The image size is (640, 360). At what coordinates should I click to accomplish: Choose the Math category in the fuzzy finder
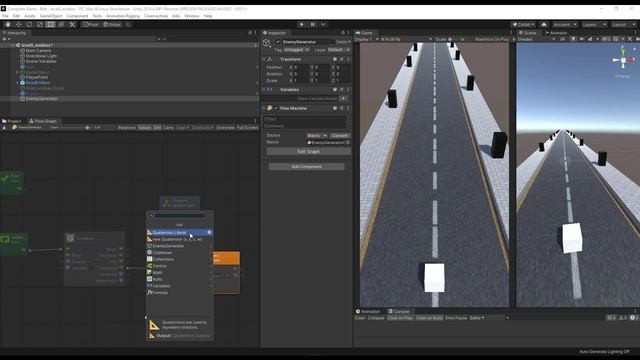[x=180, y=272]
